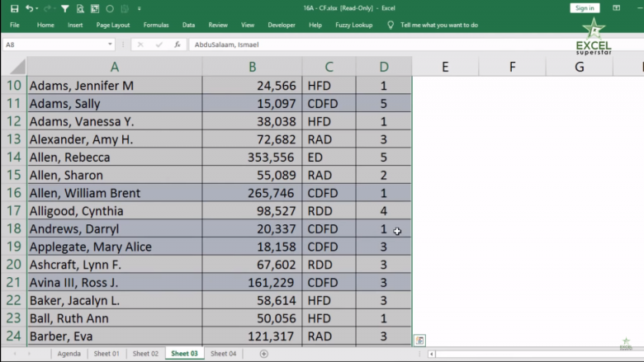Viewport: 644px width, 362px height.
Task: Click the Undo arrow icon
Action: (x=30, y=8)
